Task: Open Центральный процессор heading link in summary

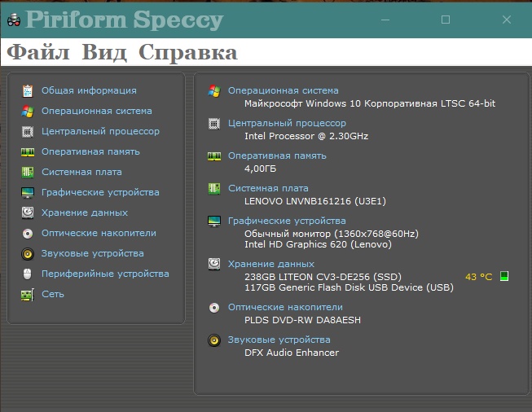Action: tap(287, 124)
